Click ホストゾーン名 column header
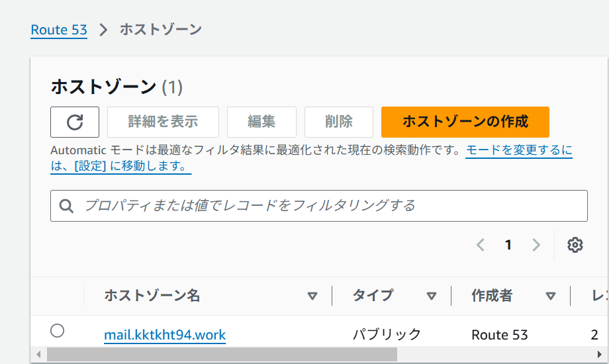 (x=152, y=296)
